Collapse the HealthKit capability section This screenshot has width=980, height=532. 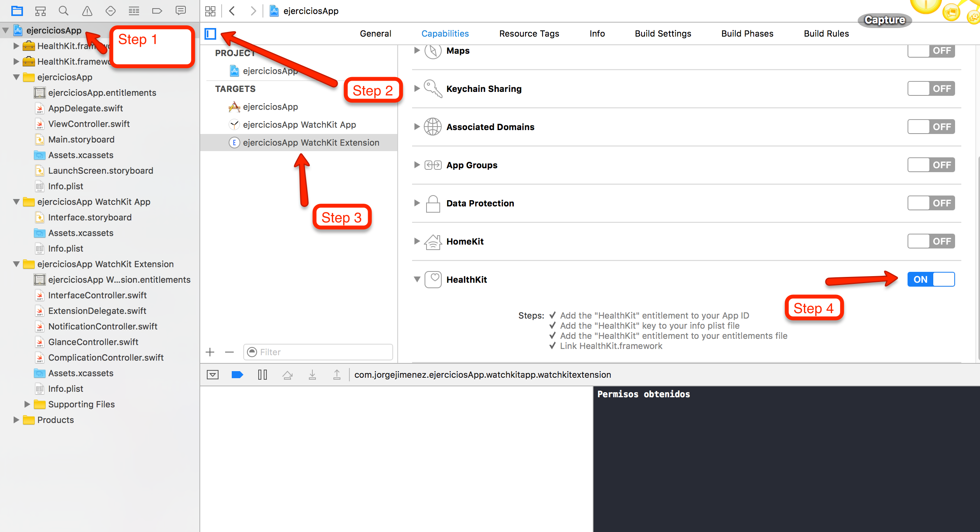point(417,279)
